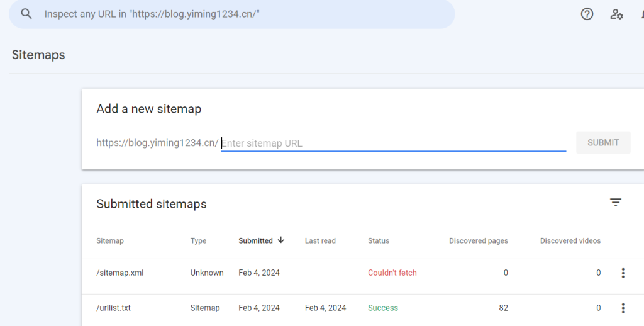Viewport: 644px width, 326px height.
Task: Click the search magnifier icon
Action: coord(26,14)
